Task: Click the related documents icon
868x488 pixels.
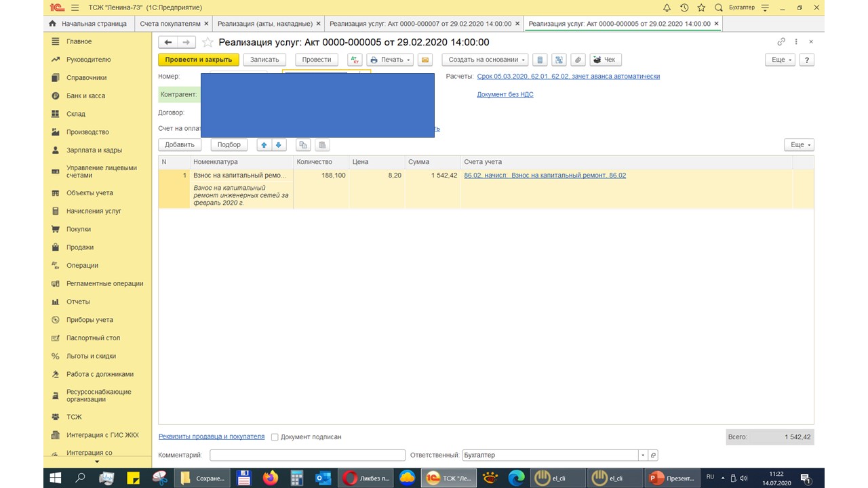Action: [x=559, y=60]
